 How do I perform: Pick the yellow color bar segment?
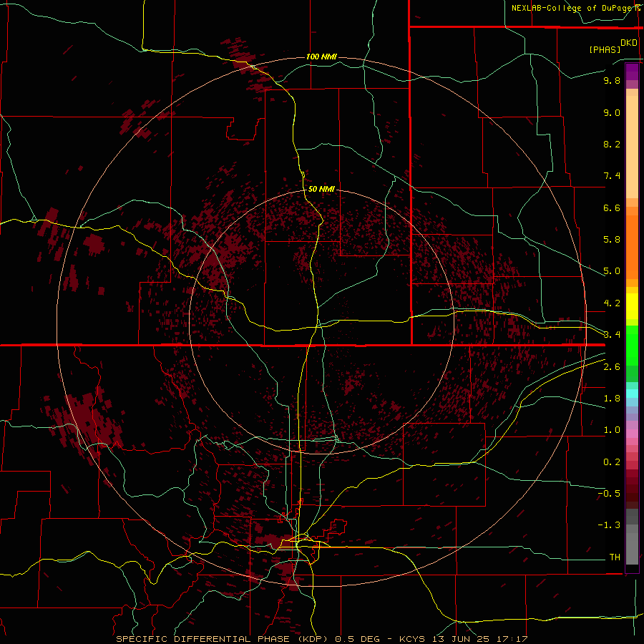632,306
